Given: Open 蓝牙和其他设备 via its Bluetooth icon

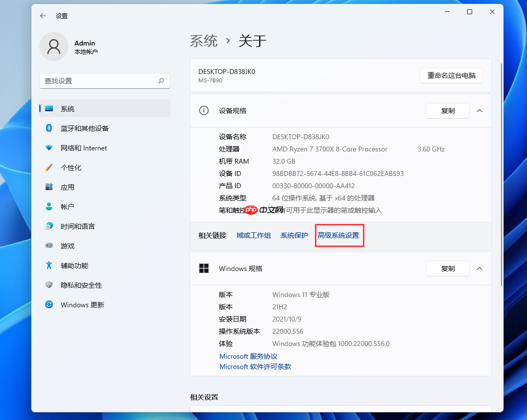Looking at the screenshot, I should (x=48, y=128).
